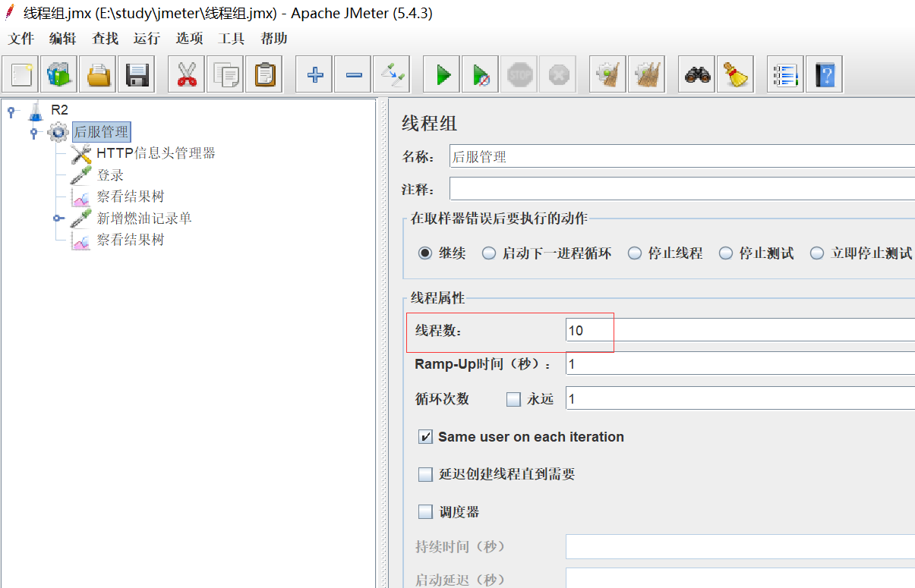Start the test with green play icon
Image resolution: width=915 pixels, height=588 pixels.
443,74
